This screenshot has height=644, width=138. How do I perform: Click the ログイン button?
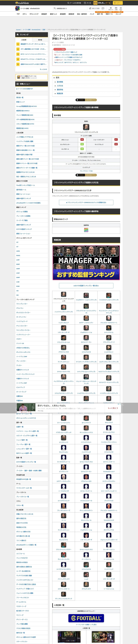coord(117,3)
